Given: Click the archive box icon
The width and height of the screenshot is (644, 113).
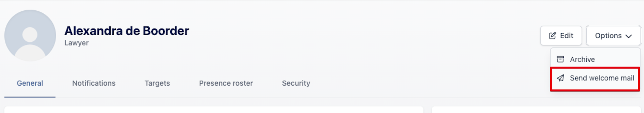Looking at the screenshot, I should click(x=560, y=59).
